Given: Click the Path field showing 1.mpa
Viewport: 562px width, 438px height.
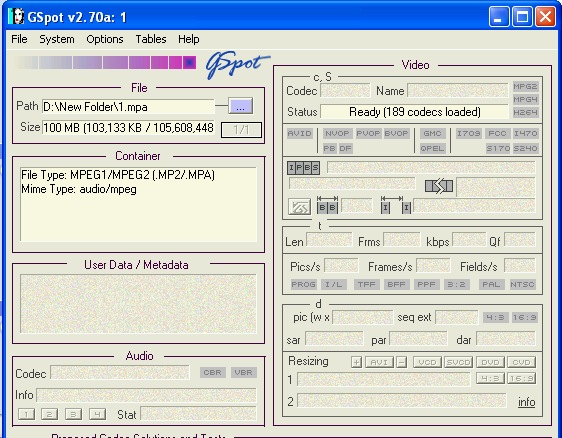Looking at the screenshot, I should (x=128, y=107).
